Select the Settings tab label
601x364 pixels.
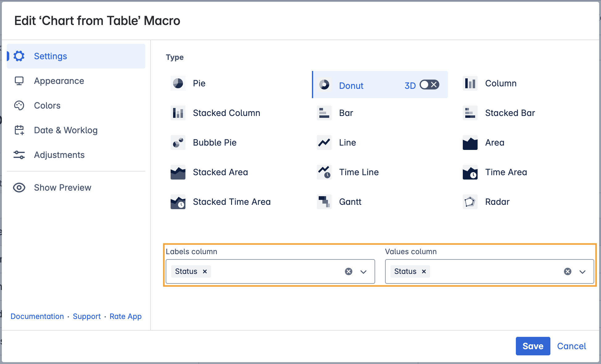click(51, 56)
